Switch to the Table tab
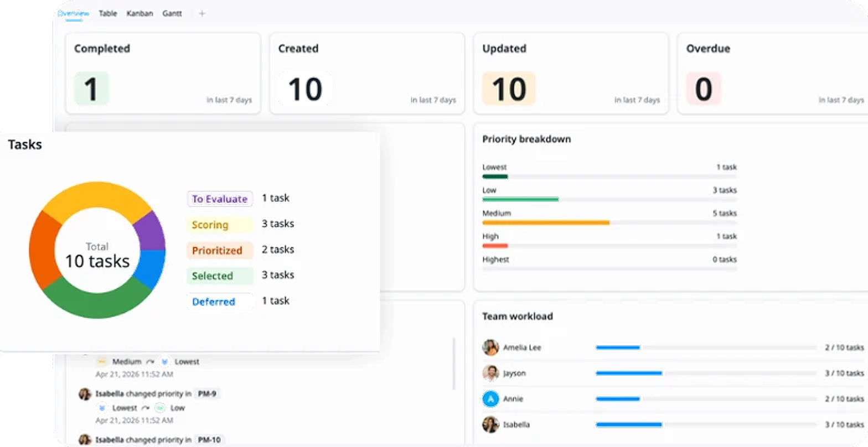Screen dimensions: 868x447 pos(108,13)
